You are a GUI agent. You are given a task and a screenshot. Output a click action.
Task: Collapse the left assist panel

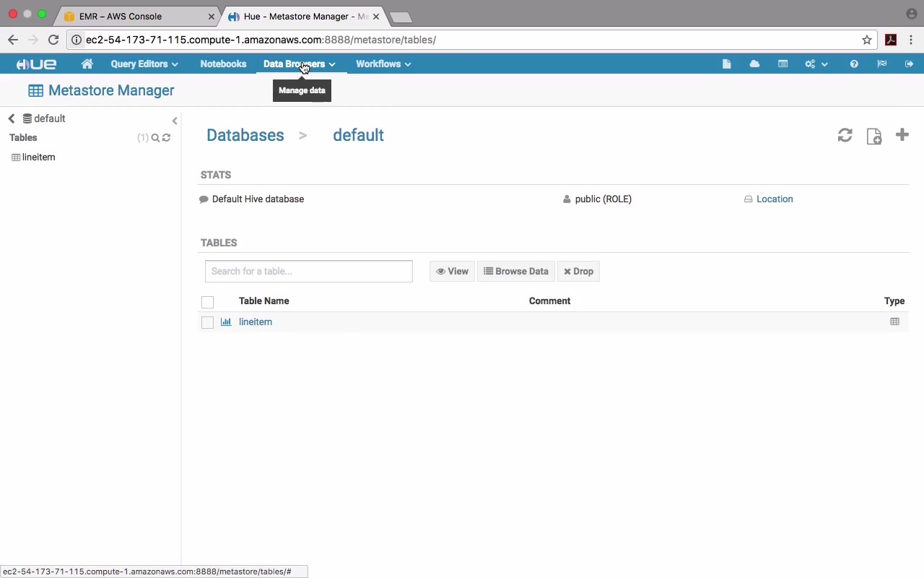(x=175, y=121)
